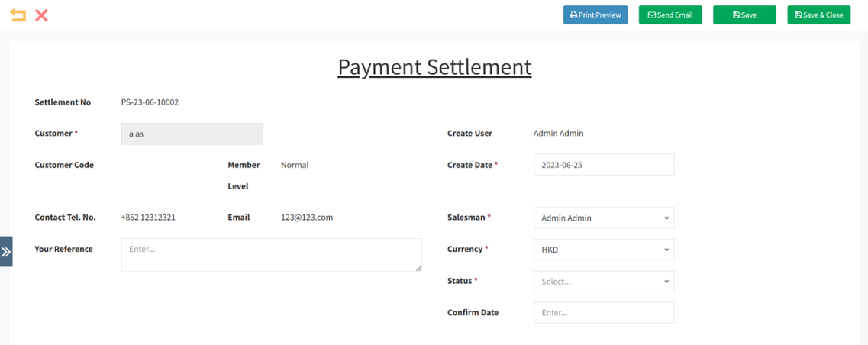The height and width of the screenshot is (345, 868).
Task: Click the Save & Close button
Action: [818, 15]
